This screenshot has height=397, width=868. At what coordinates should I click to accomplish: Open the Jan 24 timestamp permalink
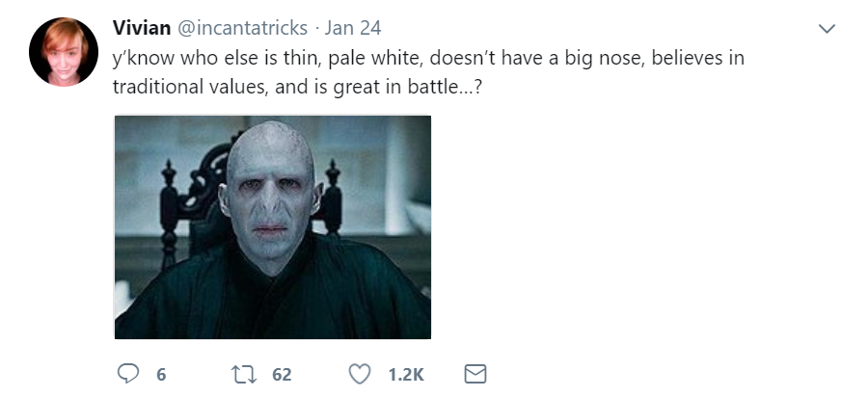(x=353, y=28)
